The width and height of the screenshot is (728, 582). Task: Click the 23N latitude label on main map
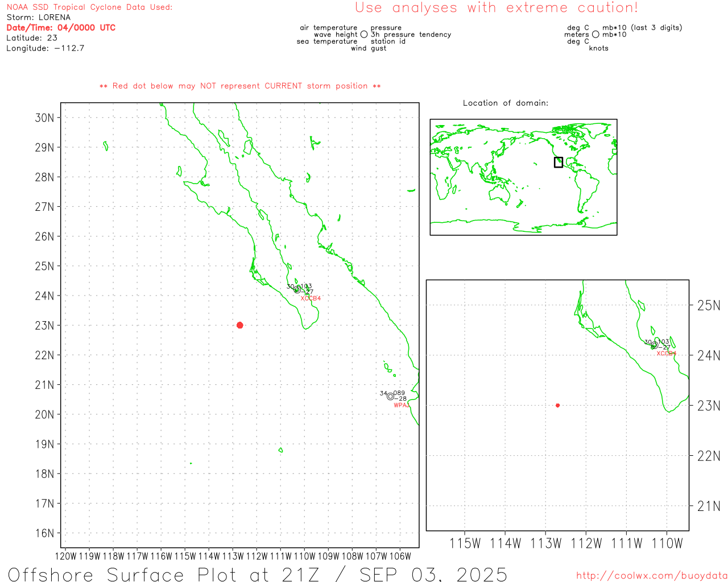click(44, 326)
